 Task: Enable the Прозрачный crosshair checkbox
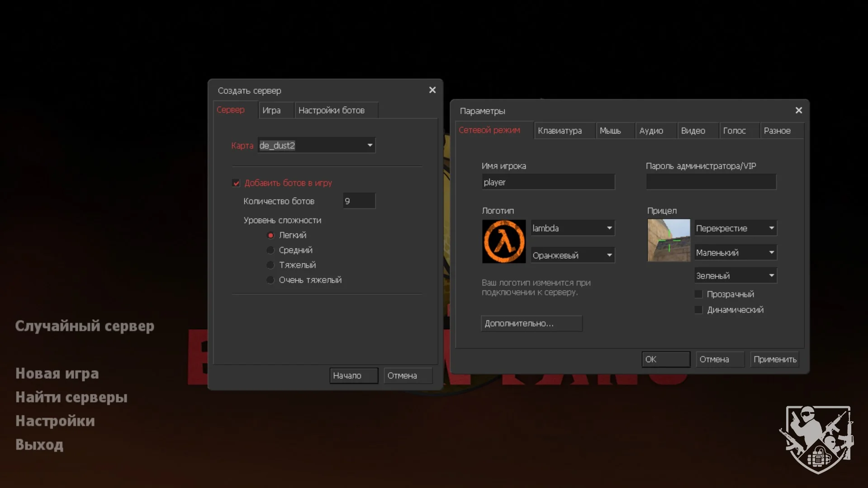point(698,294)
